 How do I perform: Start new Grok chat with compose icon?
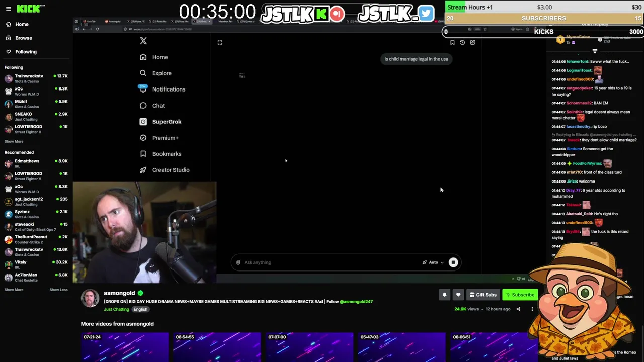tap(472, 42)
